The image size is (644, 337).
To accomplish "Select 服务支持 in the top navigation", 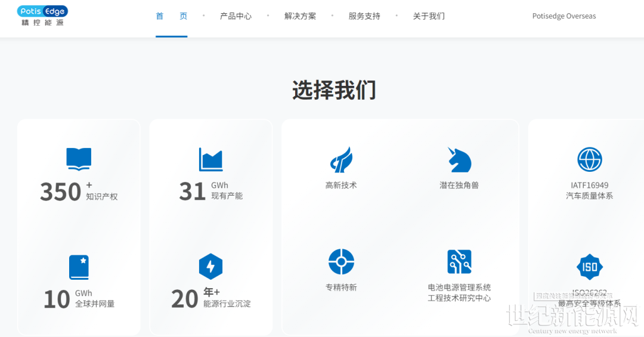I will tap(364, 16).
